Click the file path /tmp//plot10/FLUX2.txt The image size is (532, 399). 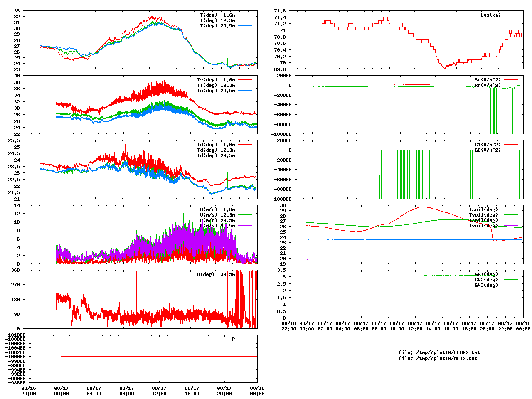(x=448, y=352)
